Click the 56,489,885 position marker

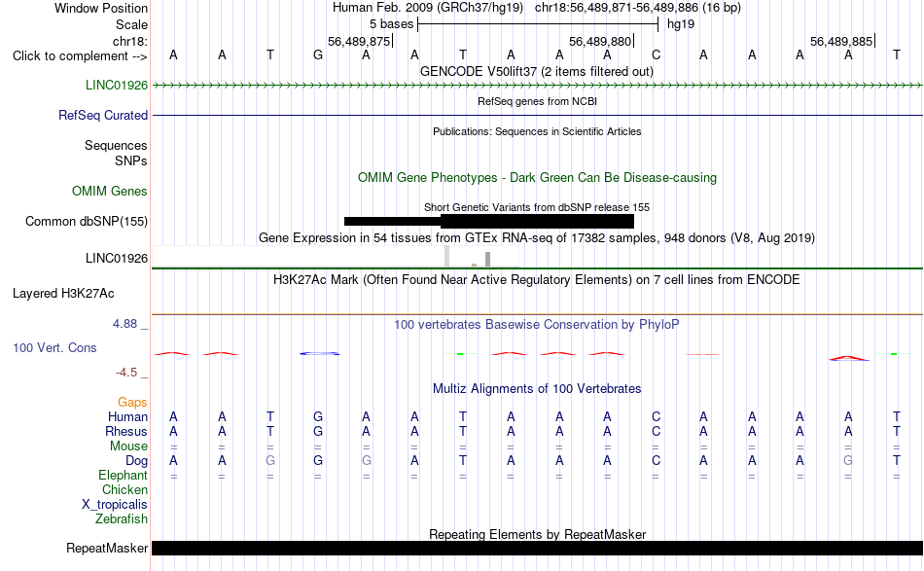(x=841, y=41)
